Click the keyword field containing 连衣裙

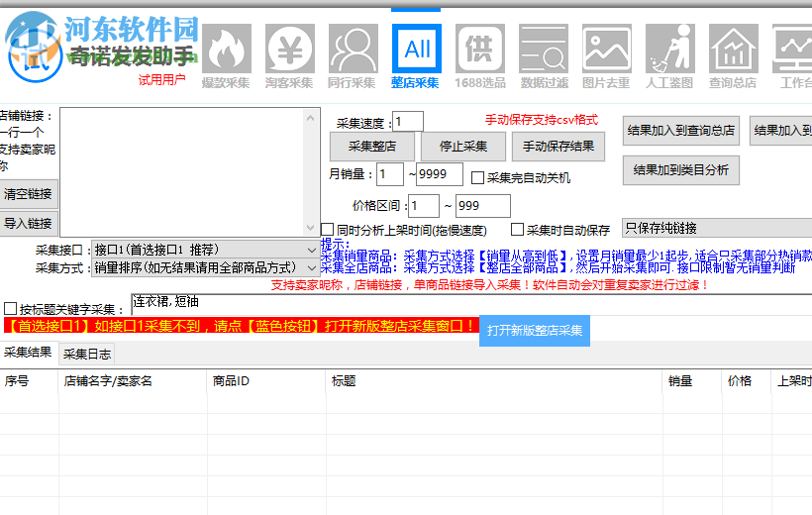[471, 304]
